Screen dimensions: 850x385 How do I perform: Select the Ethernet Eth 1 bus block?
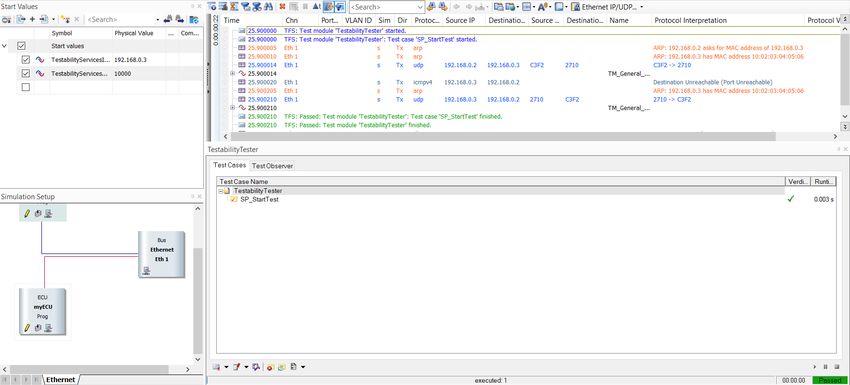pyautogui.click(x=162, y=254)
